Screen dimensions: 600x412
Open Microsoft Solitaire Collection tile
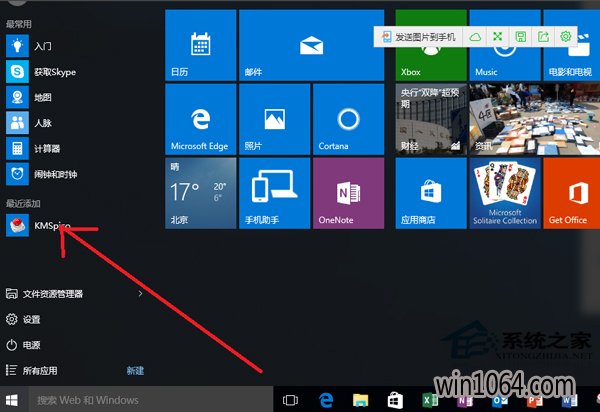tap(505, 193)
